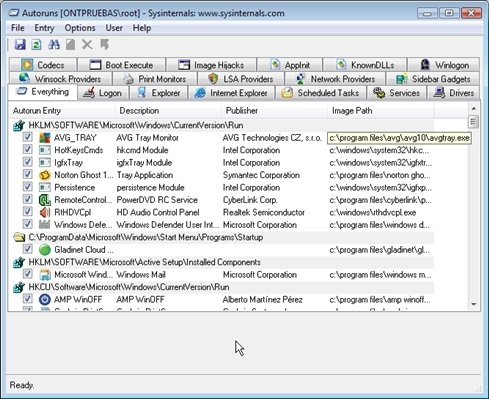This screenshot has width=489, height=399.
Task: Toggle the Persistence entry checkbox
Action: point(28,187)
